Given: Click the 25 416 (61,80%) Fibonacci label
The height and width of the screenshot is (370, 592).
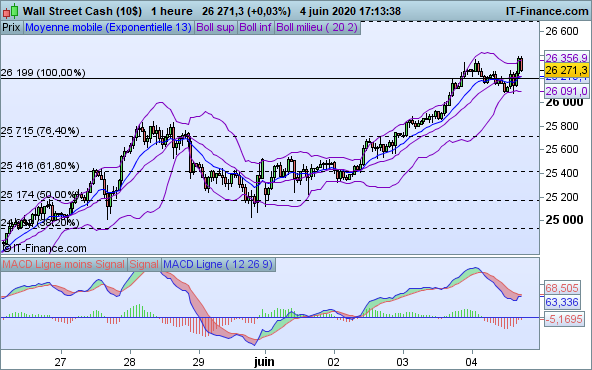Looking at the screenshot, I should [40, 165].
